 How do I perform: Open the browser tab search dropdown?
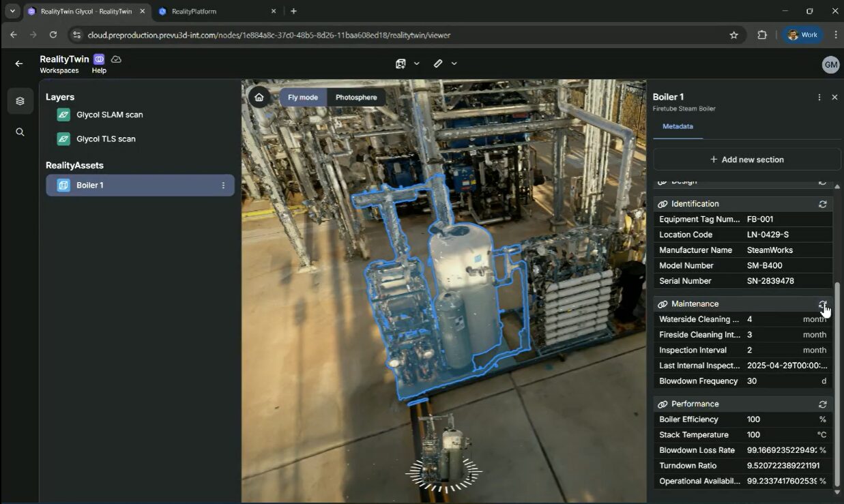[x=12, y=11]
